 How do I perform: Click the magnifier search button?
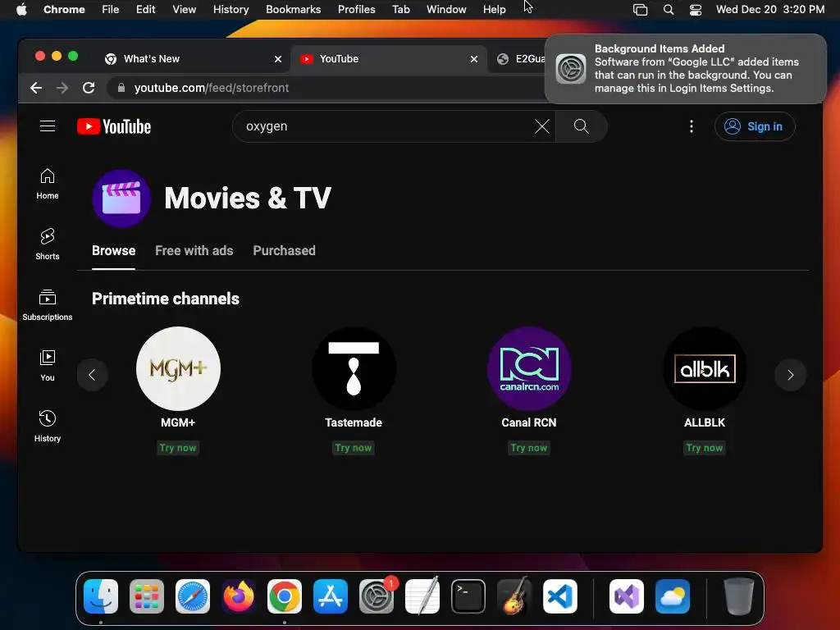[582, 126]
